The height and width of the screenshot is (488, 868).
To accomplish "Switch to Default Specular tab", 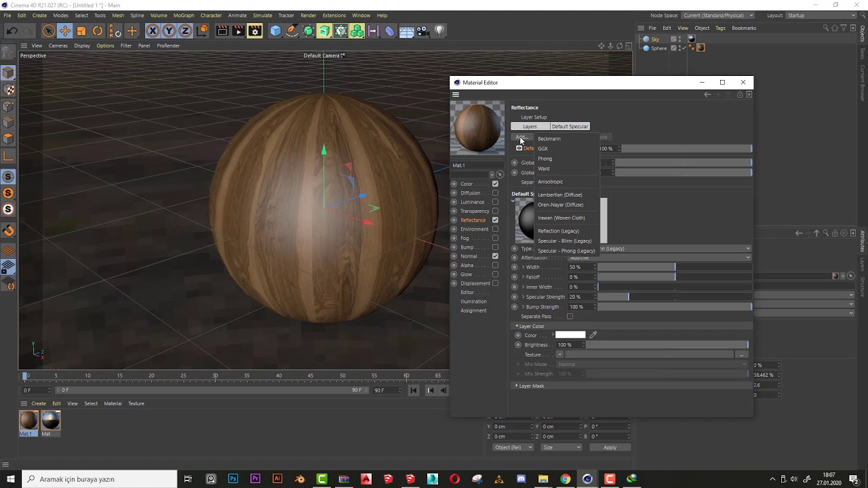I will (x=570, y=126).
